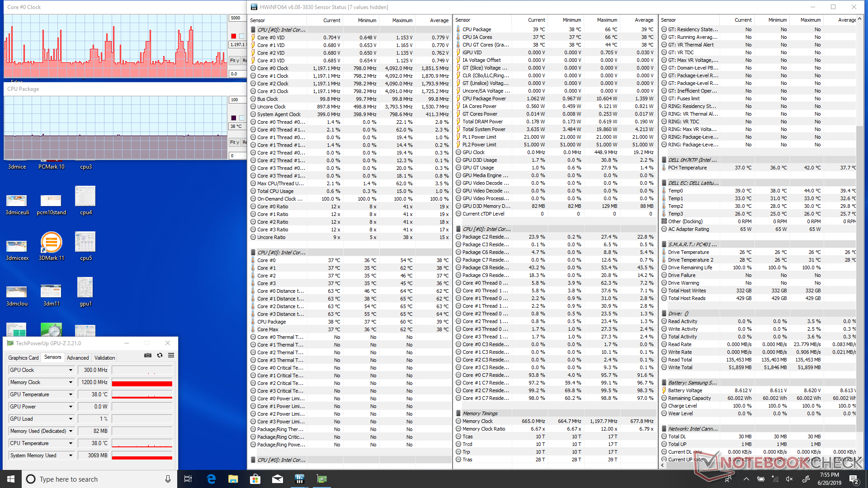This screenshot has width=868, height=488.
Task: Click Fit y in CPU Package window
Action: [x=235, y=142]
